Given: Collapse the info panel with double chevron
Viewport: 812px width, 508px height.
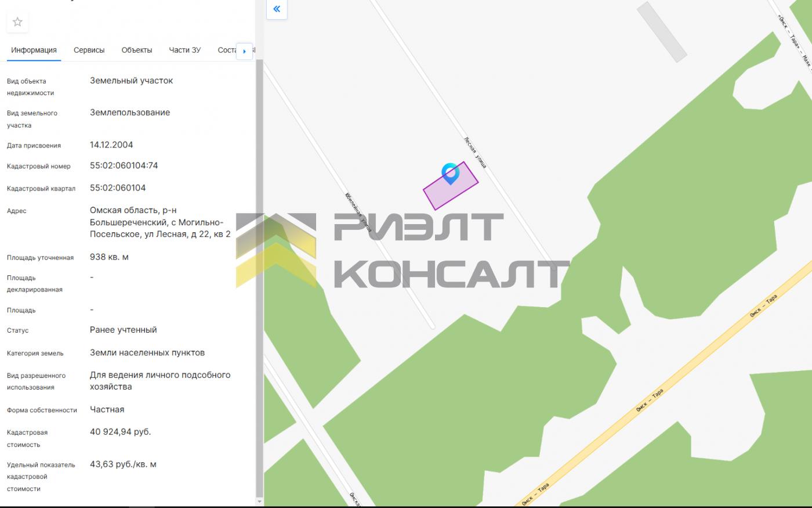Looking at the screenshot, I should 277,9.
